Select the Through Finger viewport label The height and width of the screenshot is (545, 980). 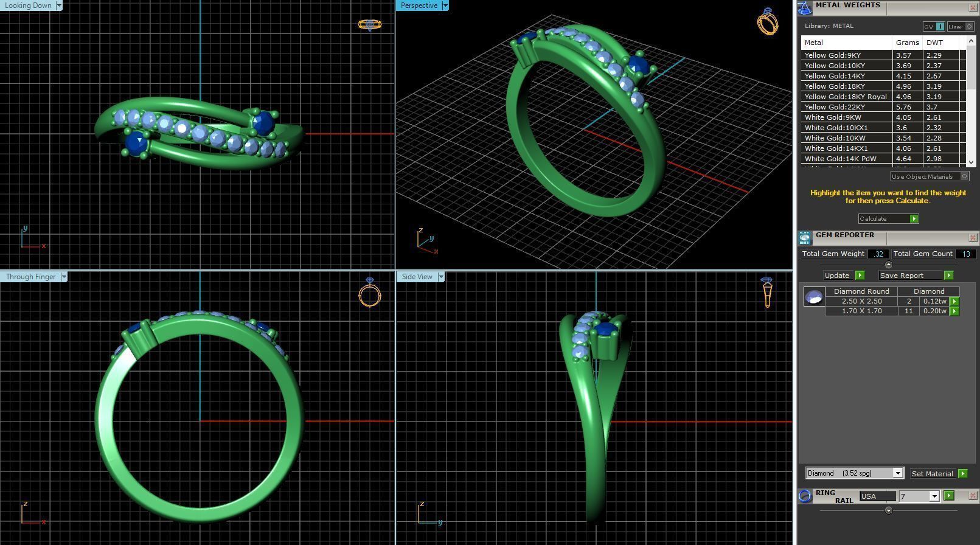click(x=30, y=277)
